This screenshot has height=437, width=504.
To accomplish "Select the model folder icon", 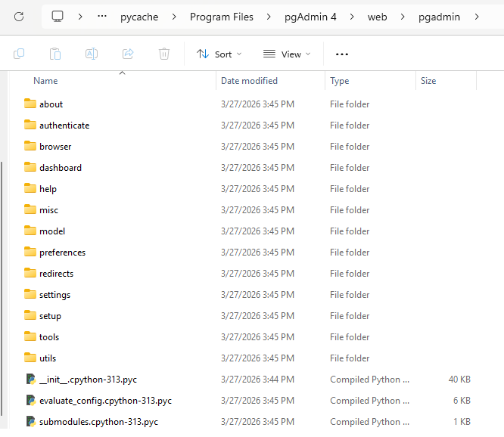I will coord(30,231).
